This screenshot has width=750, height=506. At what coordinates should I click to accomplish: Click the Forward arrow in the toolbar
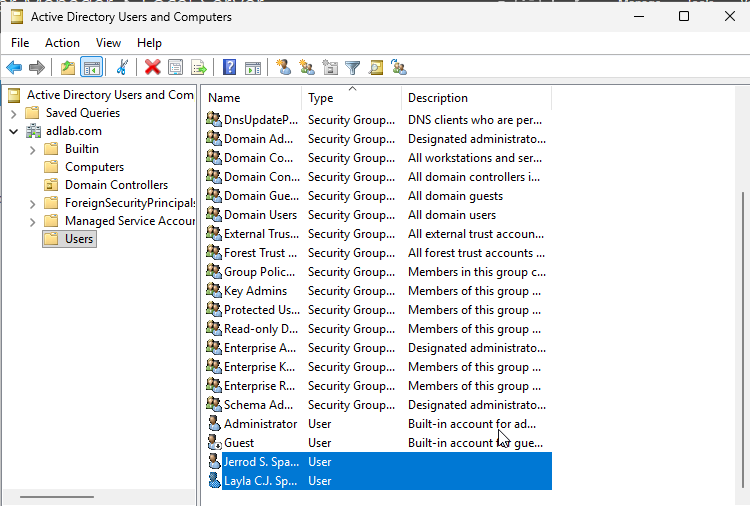coord(37,67)
